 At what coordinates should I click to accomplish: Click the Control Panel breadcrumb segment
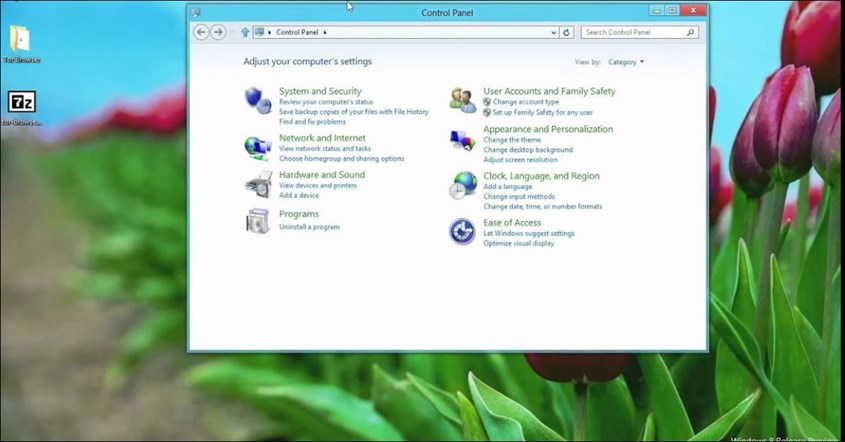point(297,32)
